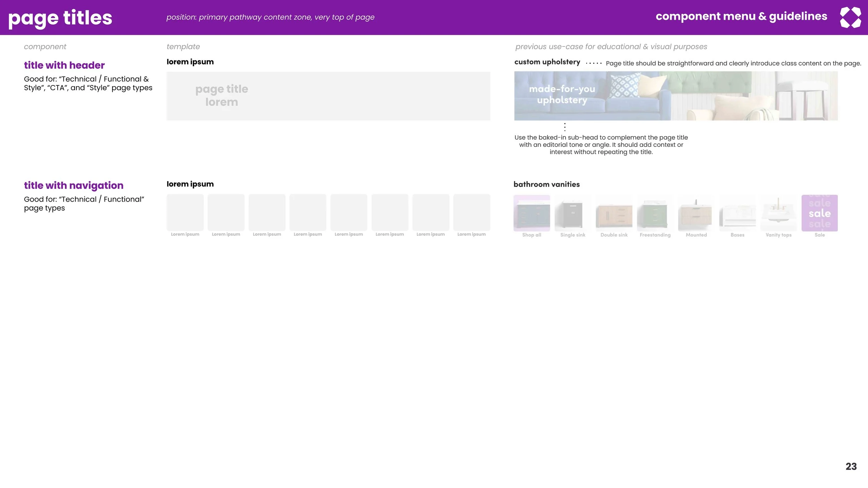Click component menu & guidelines text
The image size is (868, 488).
(741, 16)
